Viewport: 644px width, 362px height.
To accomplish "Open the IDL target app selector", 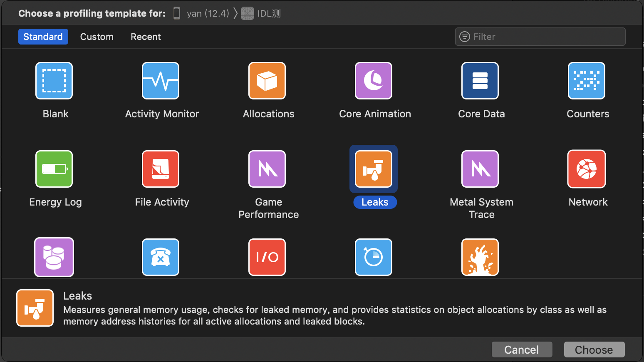I will pos(261,13).
